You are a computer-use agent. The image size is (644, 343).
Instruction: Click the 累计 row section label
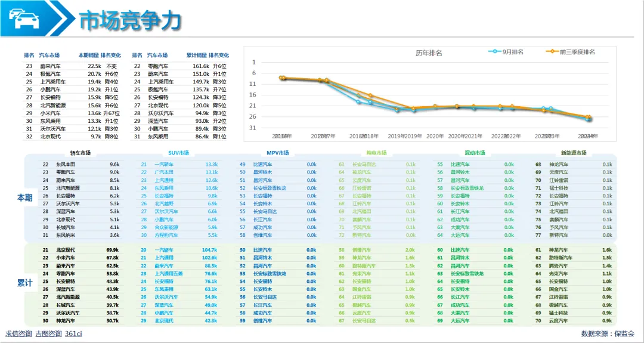click(24, 283)
